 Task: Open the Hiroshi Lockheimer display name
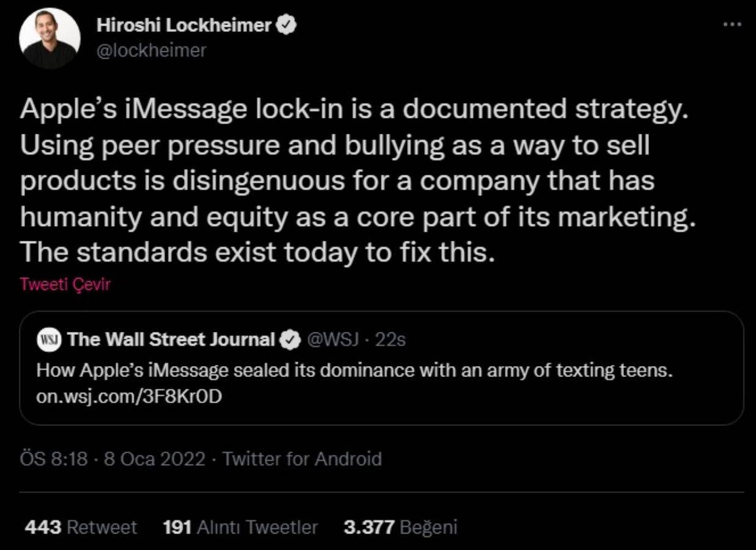click(183, 26)
